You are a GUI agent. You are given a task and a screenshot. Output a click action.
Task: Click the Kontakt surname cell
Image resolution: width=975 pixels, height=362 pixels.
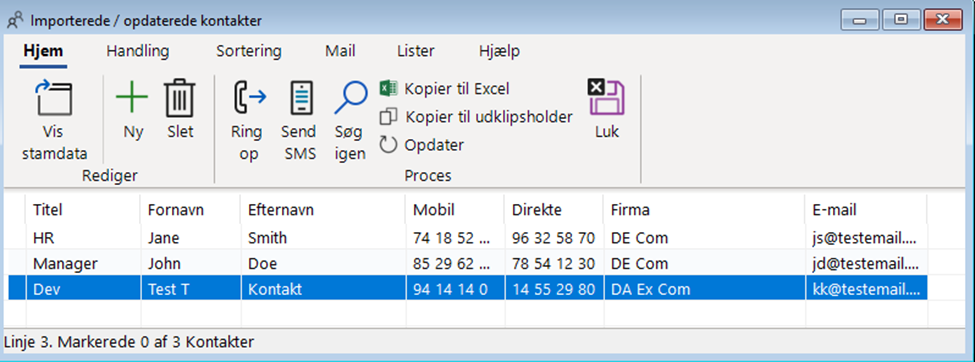pyautogui.click(x=323, y=289)
